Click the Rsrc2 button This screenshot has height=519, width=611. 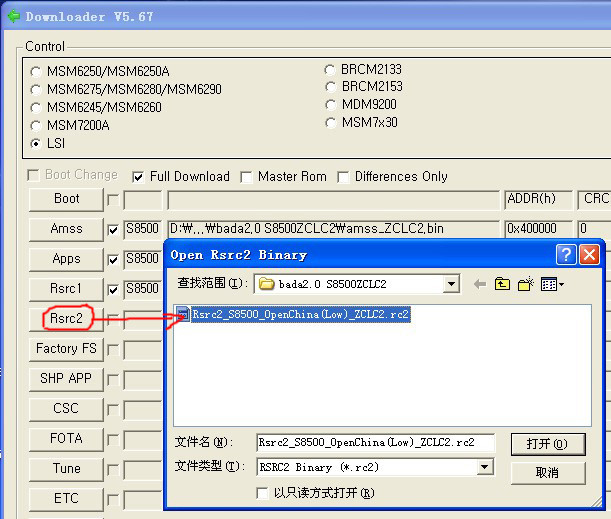pyautogui.click(x=66, y=320)
